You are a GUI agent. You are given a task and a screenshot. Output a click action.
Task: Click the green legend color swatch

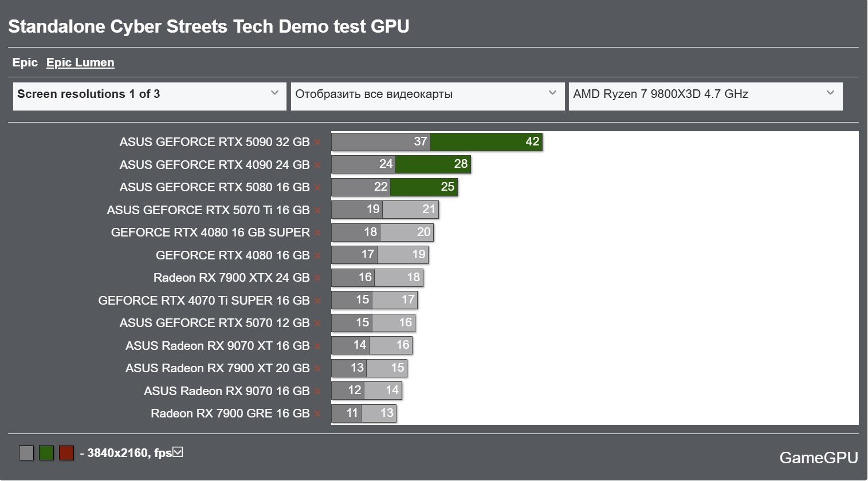46,453
